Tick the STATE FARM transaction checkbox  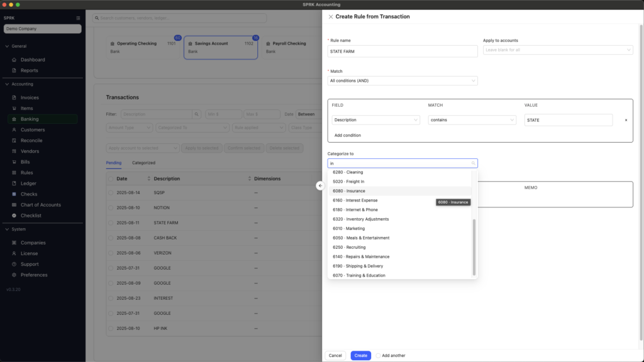coord(111,223)
